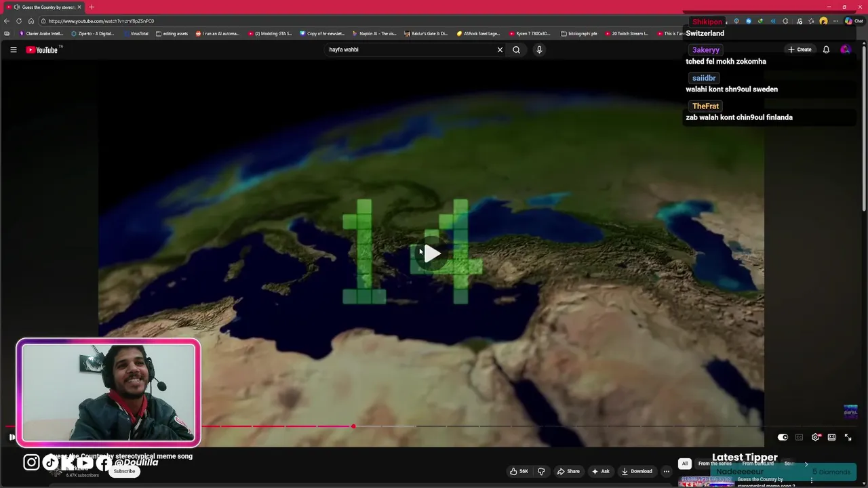The height and width of the screenshot is (488, 868).
Task: Open a new browser tab
Action: [92, 7]
